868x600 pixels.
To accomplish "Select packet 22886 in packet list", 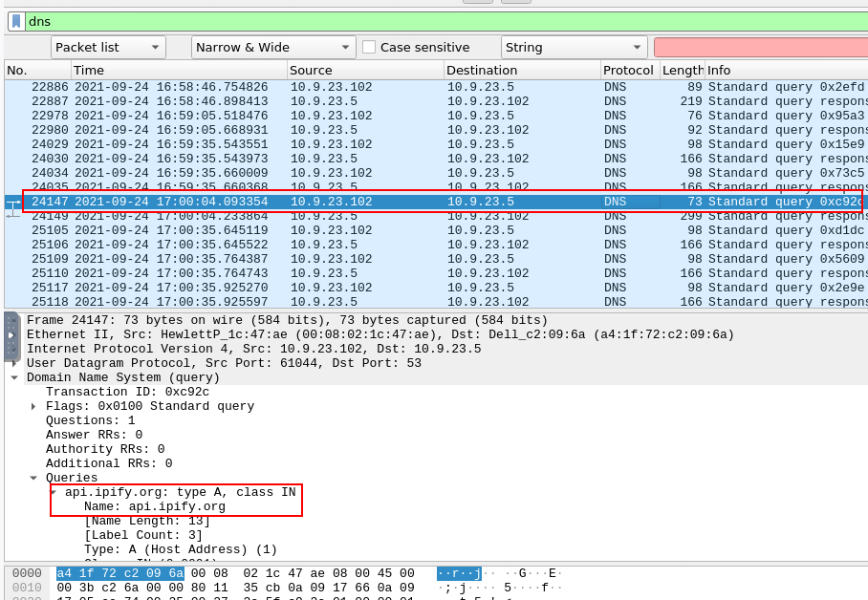I will pos(436,87).
